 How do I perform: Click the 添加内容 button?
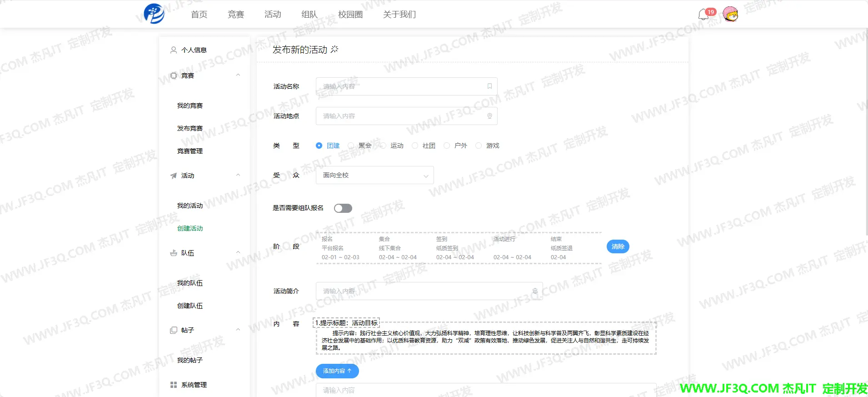tap(337, 371)
